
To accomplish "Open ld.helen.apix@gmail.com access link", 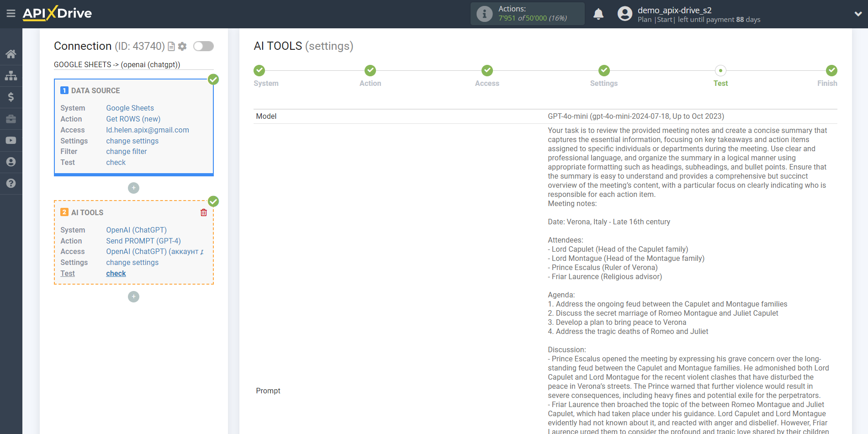I will (148, 130).
